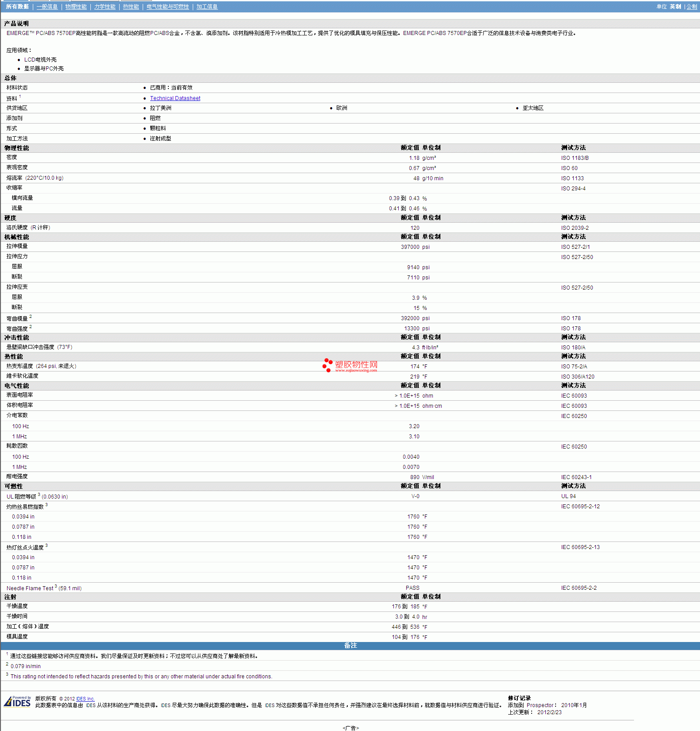Click the IDES Inc. copyright link

pos(86,699)
